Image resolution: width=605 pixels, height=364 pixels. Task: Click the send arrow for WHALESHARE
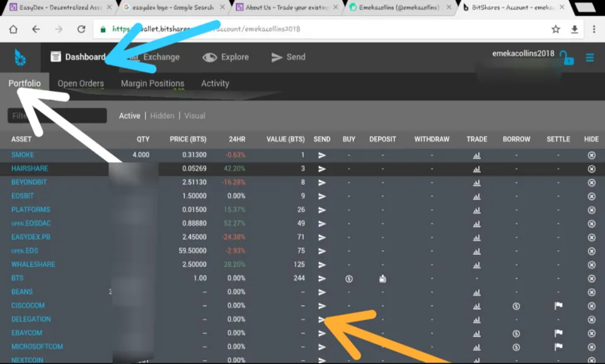point(322,264)
